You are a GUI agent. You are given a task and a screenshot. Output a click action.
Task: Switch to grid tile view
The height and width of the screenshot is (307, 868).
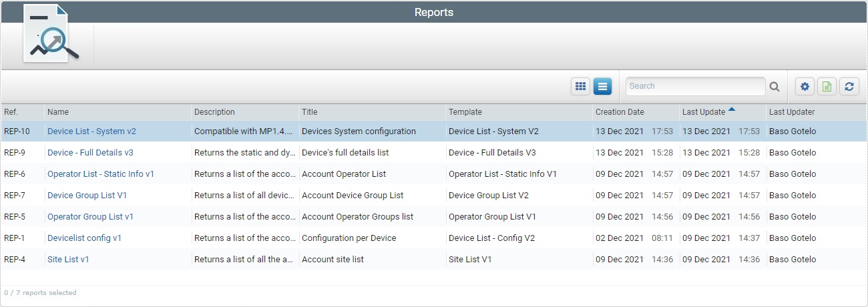coord(580,86)
